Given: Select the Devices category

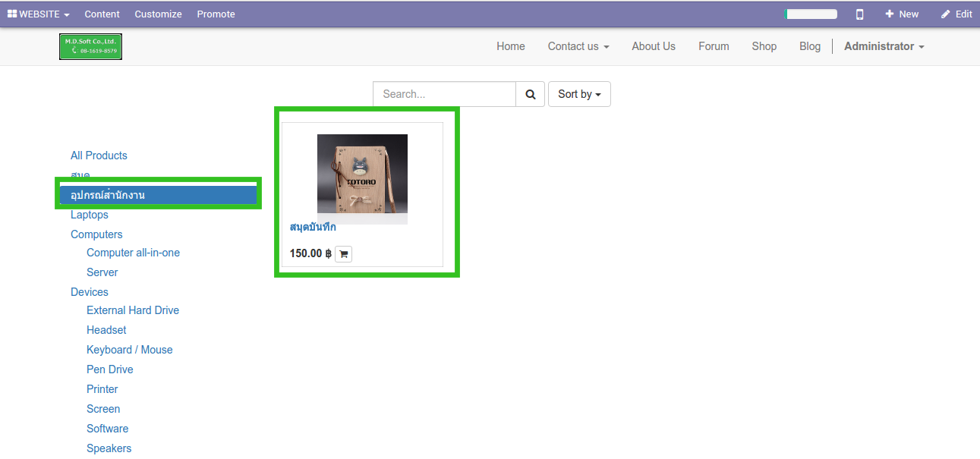Looking at the screenshot, I should pos(90,292).
